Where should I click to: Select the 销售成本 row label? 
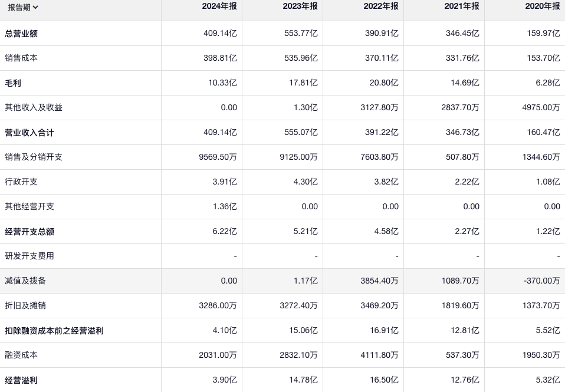click(21, 58)
